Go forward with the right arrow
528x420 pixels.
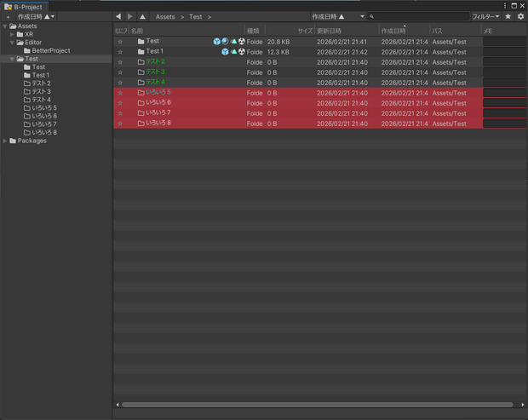[x=130, y=16]
